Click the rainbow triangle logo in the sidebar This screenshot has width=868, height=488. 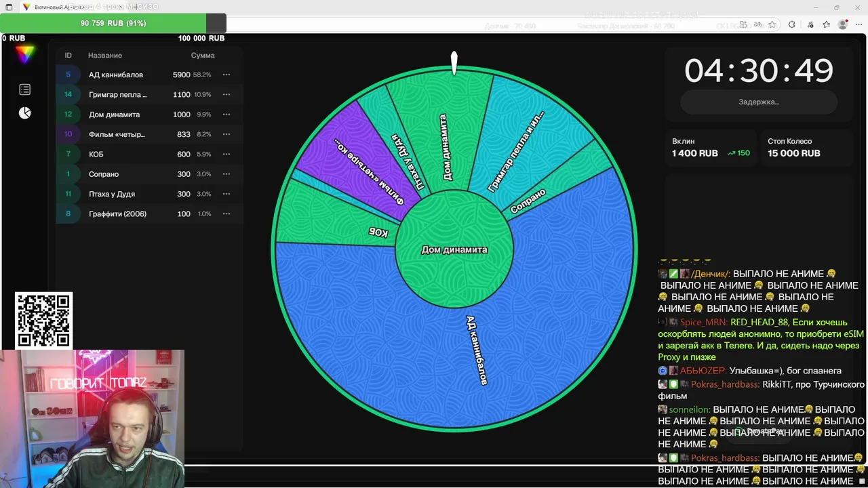pyautogui.click(x=25, y=56)
